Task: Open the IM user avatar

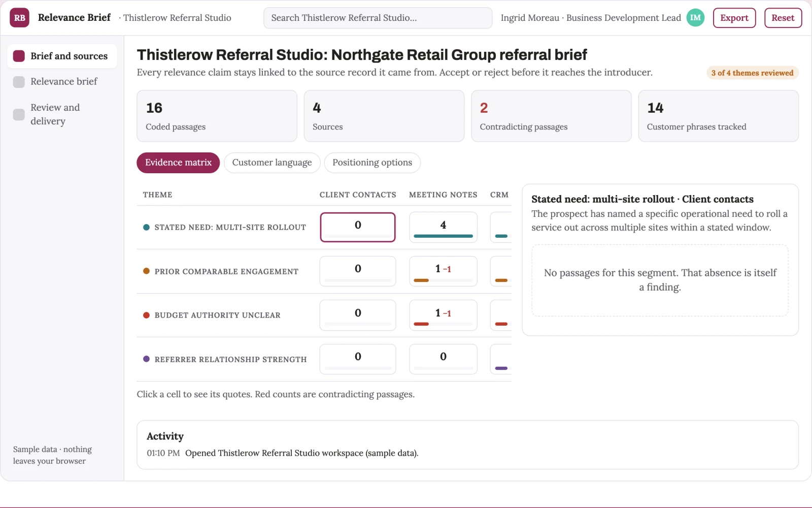Action: coord(695,18)
